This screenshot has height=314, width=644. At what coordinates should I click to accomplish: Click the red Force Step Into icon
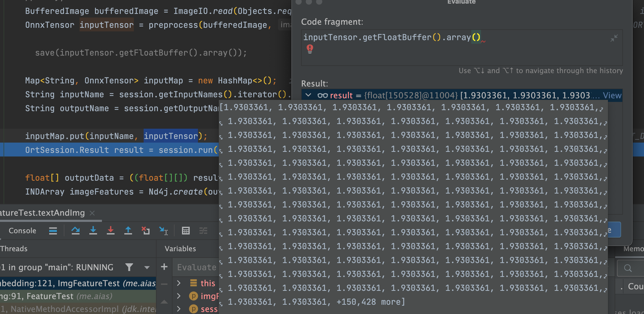click(111, 230)
